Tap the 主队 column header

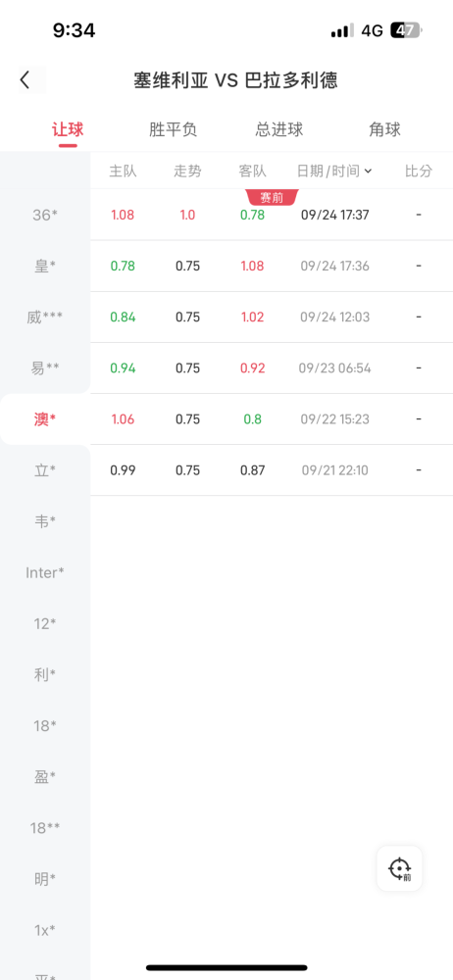click(x=123, y=171)
